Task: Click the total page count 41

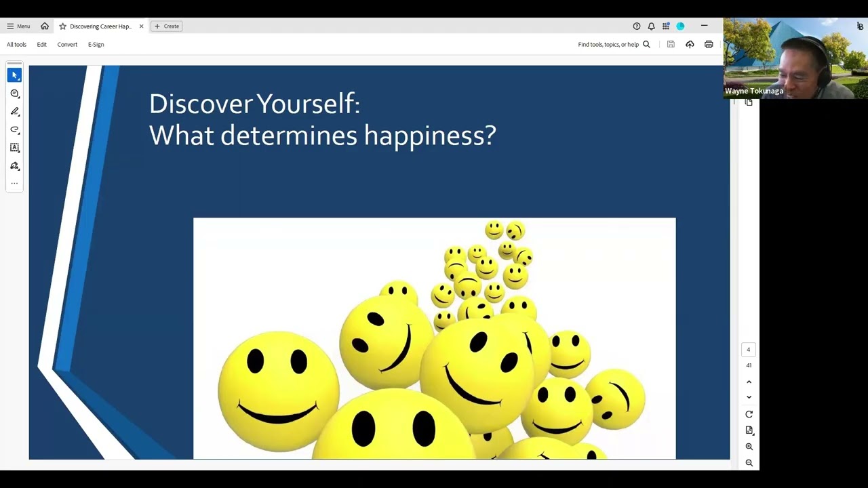Action: 749,365
